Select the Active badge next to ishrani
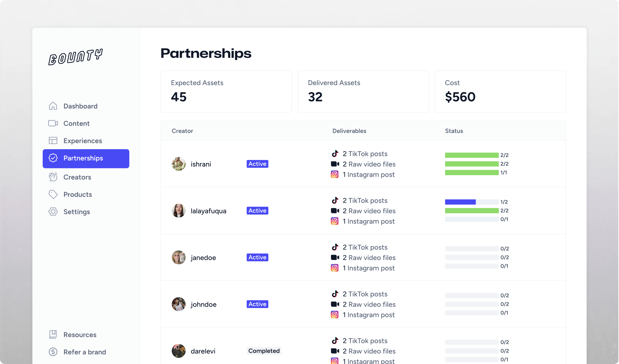 [257, 164]
